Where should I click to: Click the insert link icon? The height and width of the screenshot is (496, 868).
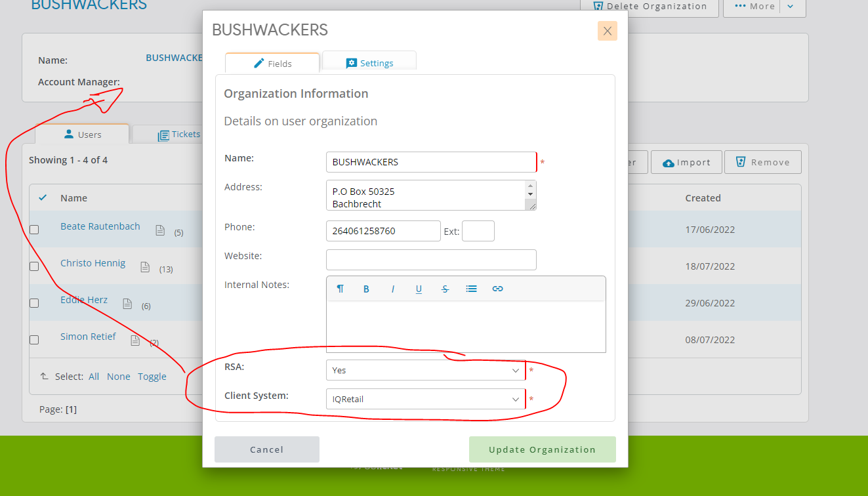point(497,289)
